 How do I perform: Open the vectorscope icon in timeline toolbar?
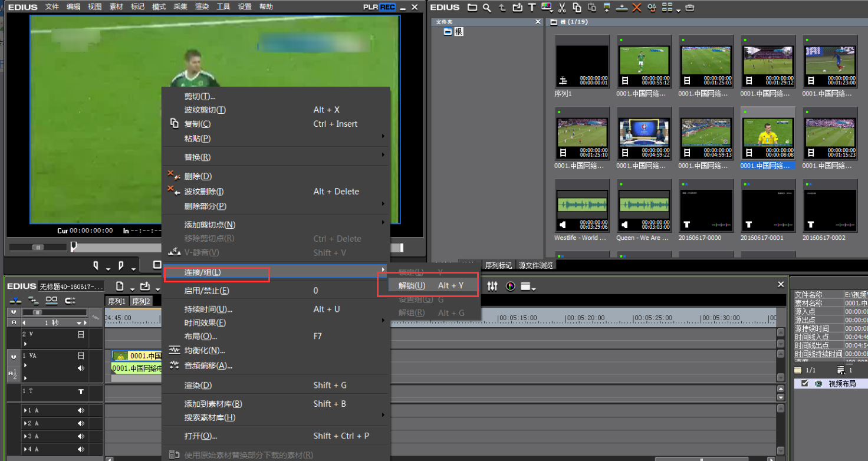tap(510, 287)
